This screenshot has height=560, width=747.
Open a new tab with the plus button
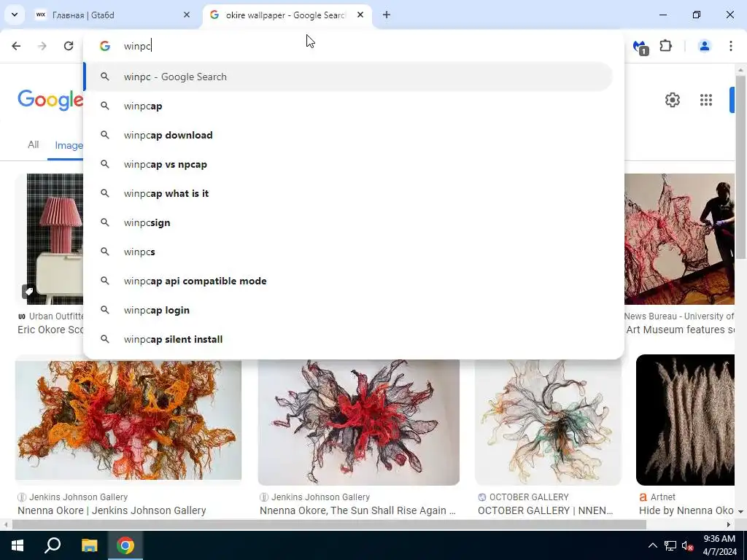[x=387, y=15]
